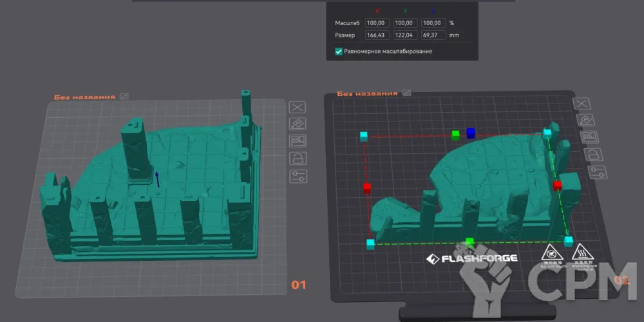Toggle the lock on the FlashForge plate
Viewport: 644px width, 322px height.
(x=592, y=154)
